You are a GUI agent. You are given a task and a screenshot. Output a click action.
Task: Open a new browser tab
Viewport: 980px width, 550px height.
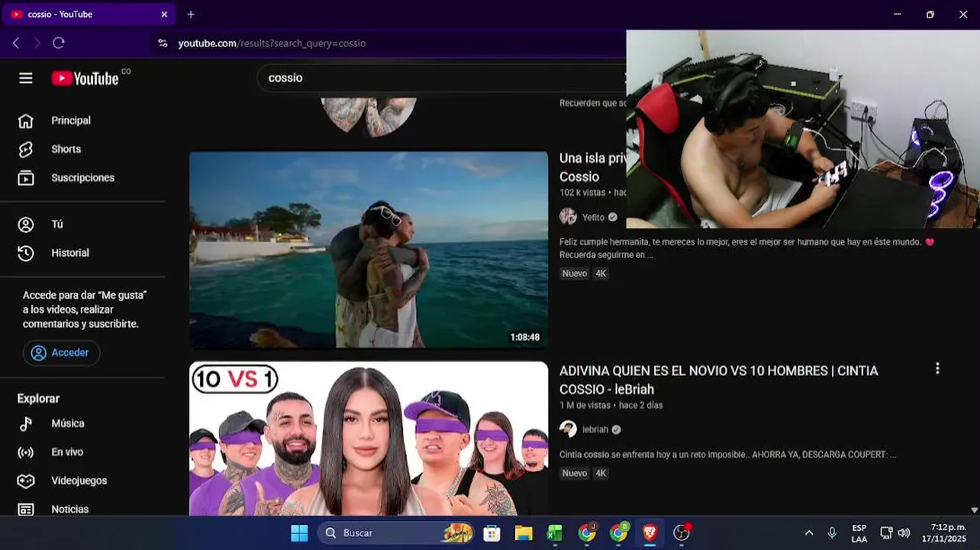191,15
